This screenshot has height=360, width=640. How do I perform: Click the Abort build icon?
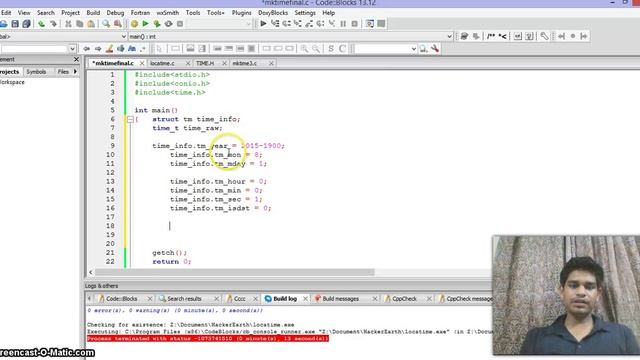click(180, 24)
